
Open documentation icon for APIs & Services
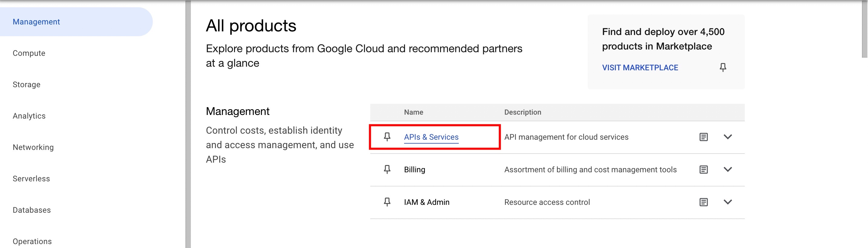pos(704,137)
